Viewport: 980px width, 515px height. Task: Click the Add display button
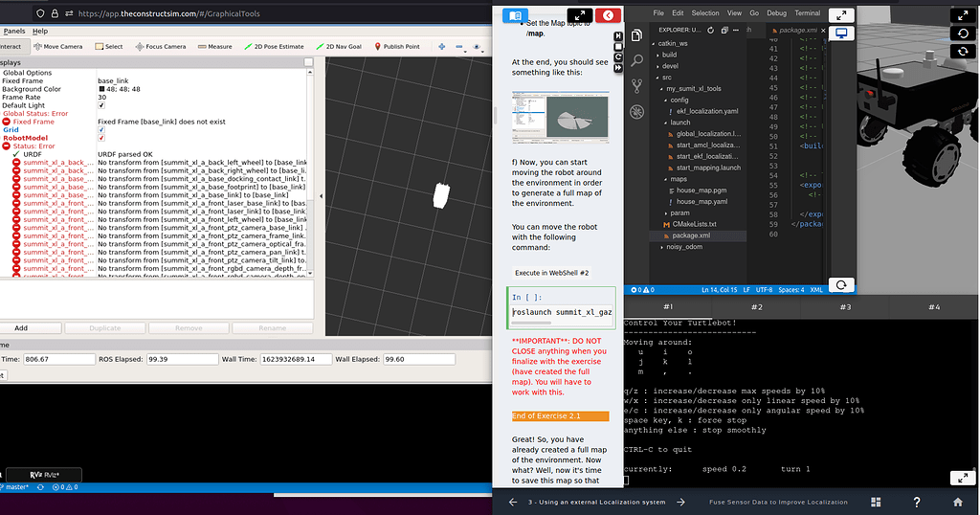point(21,327)
